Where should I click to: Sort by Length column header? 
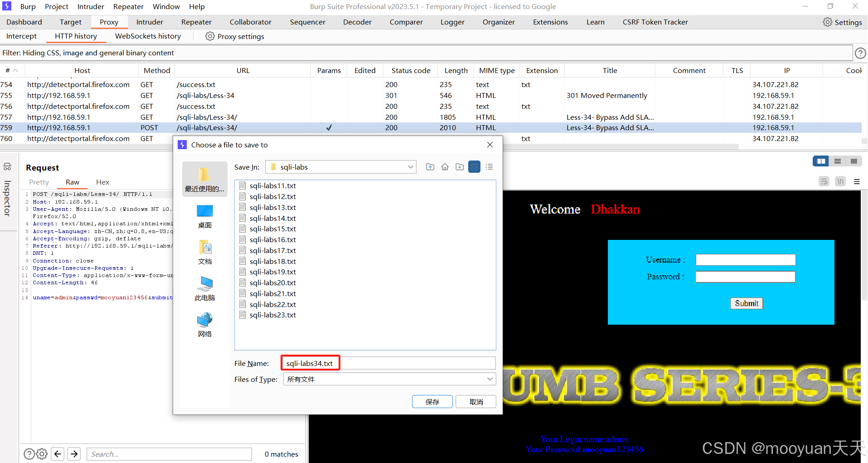tap(456, 70)
